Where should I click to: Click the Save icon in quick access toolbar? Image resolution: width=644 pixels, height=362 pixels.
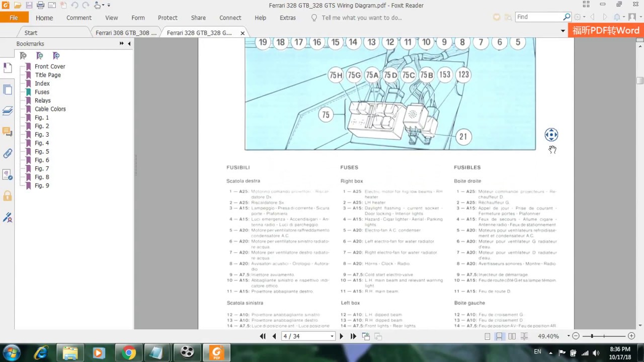point(29,5)
